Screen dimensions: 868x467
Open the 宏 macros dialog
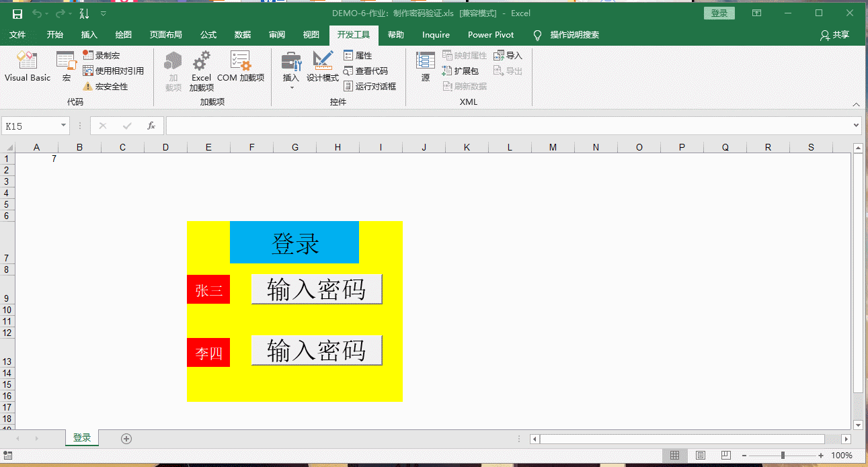point(67,67)
